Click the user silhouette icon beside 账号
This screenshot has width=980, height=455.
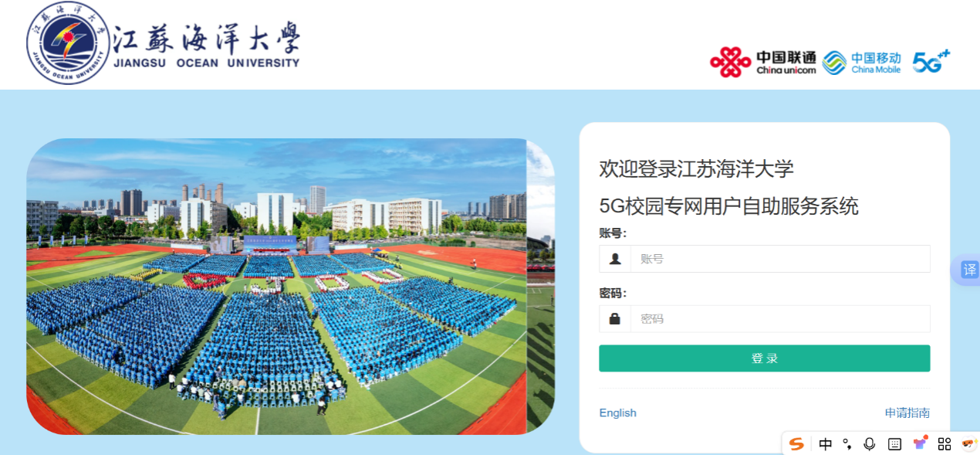[x=615, y=259]
